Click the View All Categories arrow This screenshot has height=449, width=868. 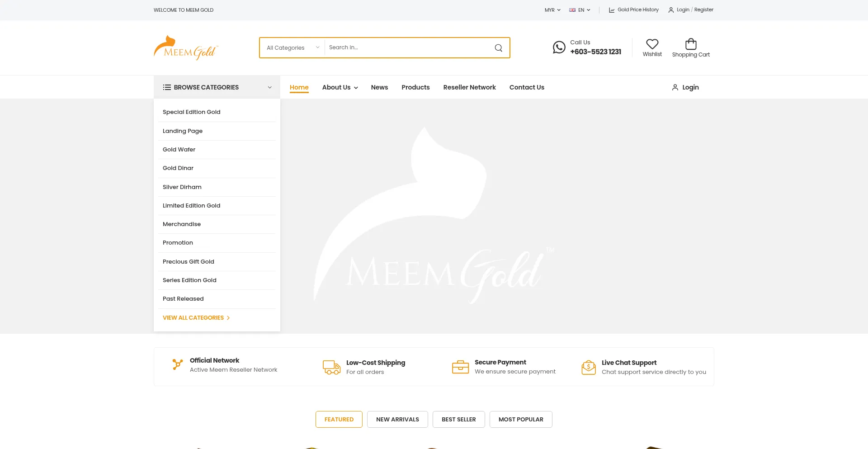click(x=228, y=318)
